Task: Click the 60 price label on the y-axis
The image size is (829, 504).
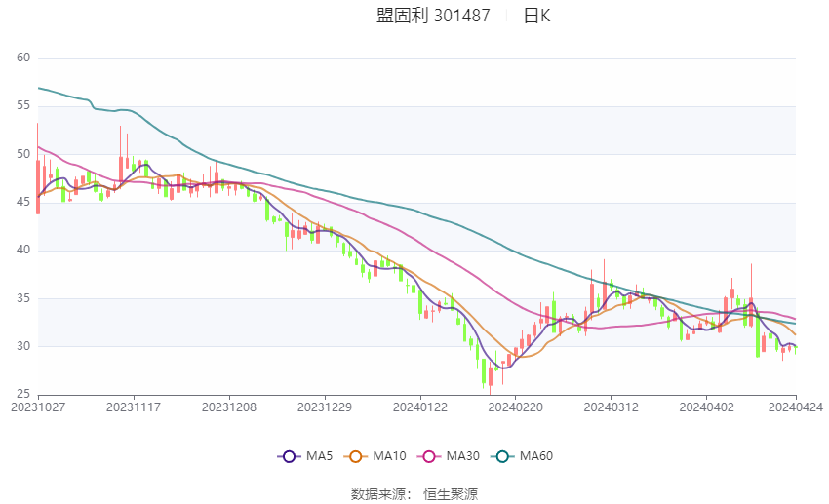Action: click(23, 58)
